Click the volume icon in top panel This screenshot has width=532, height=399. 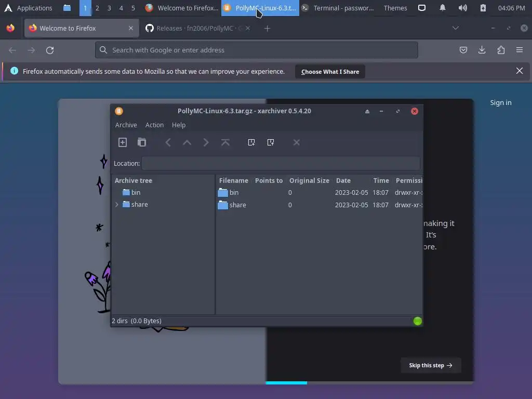point(462,8)
